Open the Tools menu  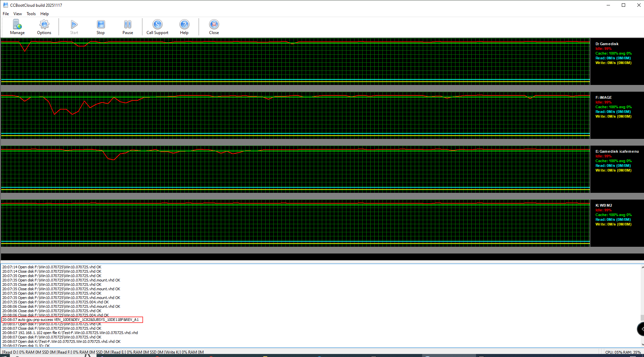click(31, 14)
